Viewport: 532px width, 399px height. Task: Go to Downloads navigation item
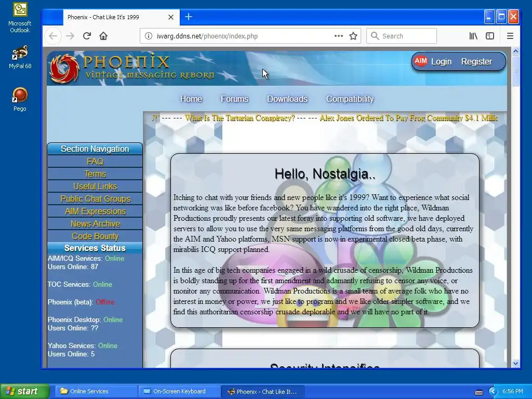[287, 99]
